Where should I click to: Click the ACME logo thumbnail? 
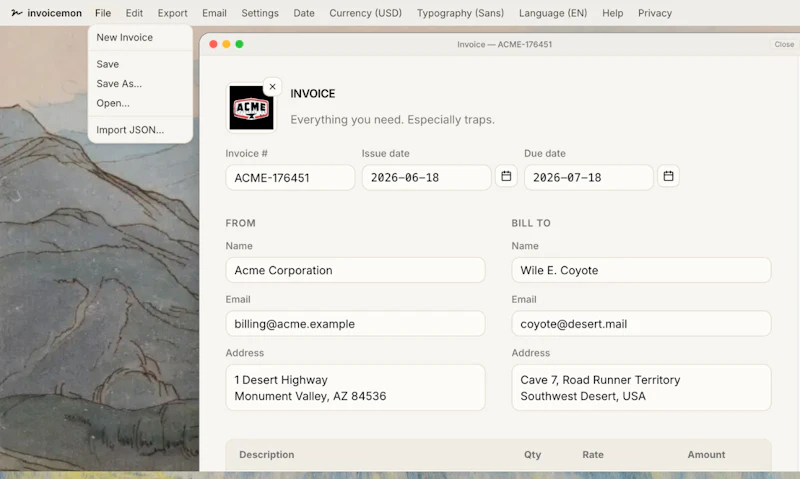(251, 108)
